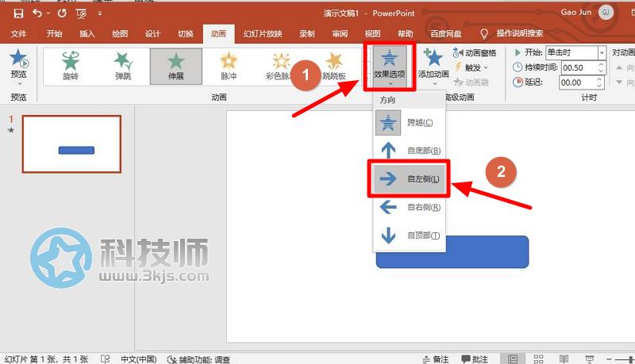Click the Gao Jun account name

coord(576,13)
